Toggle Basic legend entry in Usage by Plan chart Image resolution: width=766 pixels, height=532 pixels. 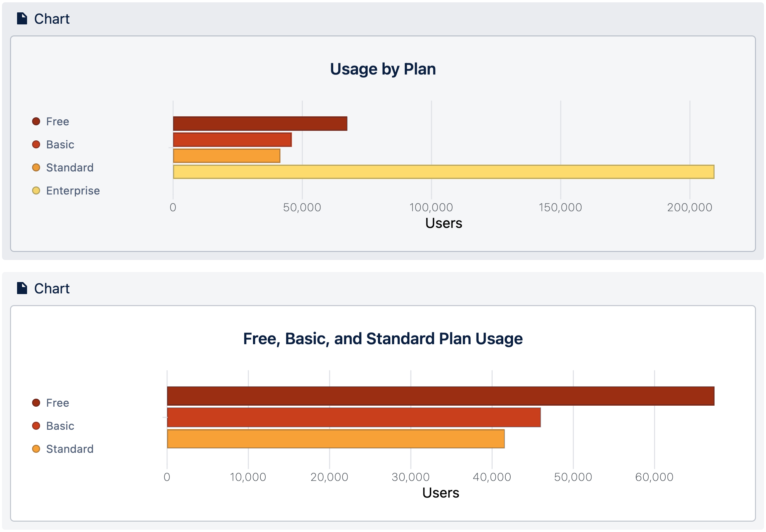60,144
